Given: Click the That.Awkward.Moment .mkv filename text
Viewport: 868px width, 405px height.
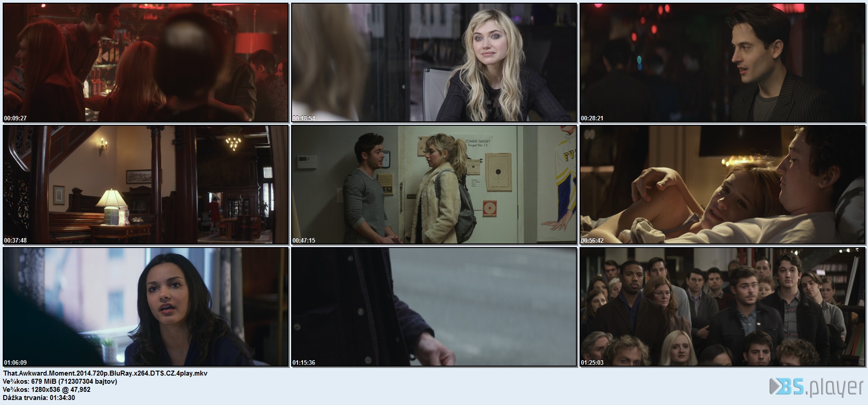Looking at the screenshot, I should click(x=105, y=373).
